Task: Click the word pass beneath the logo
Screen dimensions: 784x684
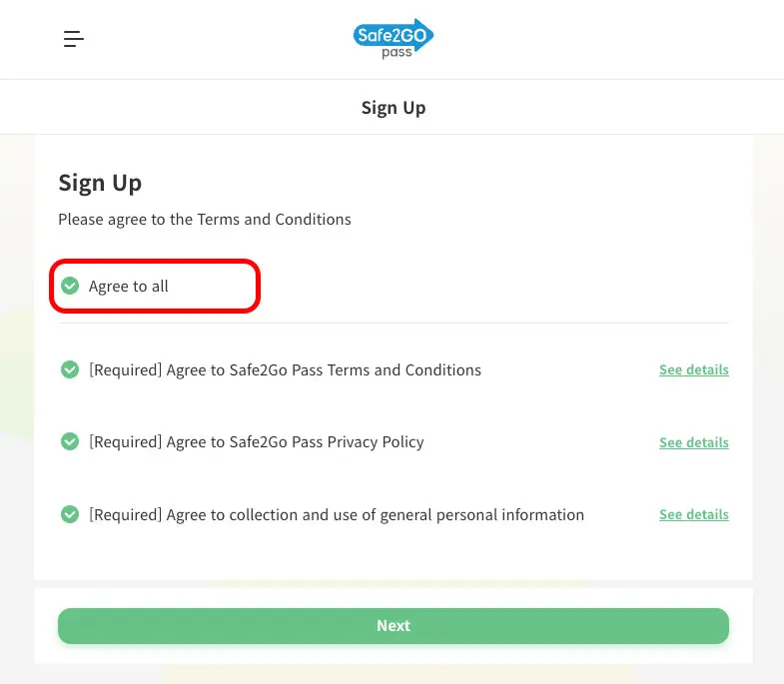Action: (395, 53)
